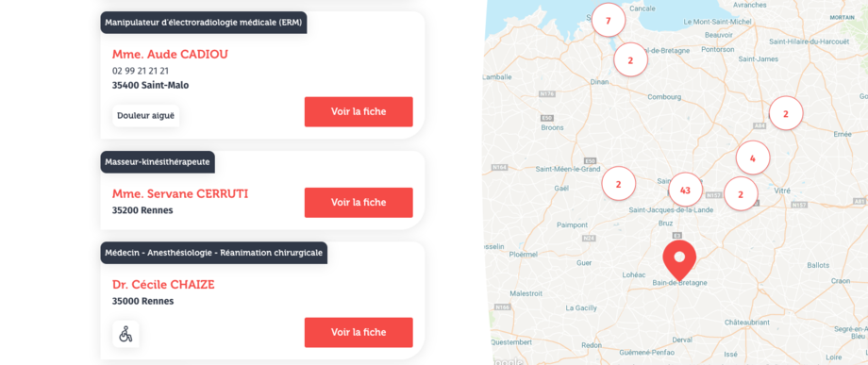Screen dimensions: 868x365
Task: Open cluster of 2 near Ernée
Action: tap(786, 113)
